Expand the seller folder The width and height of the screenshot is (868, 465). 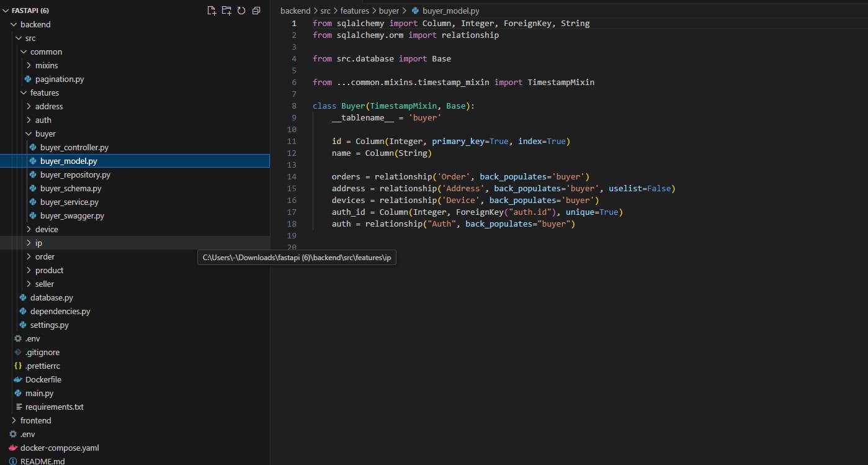pos(29,284)
